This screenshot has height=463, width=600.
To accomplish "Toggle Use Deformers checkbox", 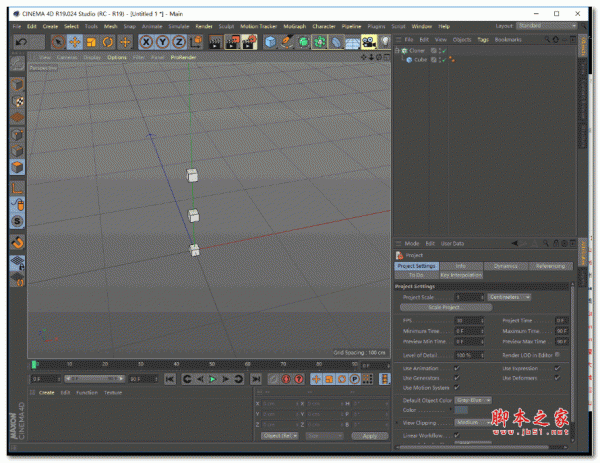I will (557, 378).
